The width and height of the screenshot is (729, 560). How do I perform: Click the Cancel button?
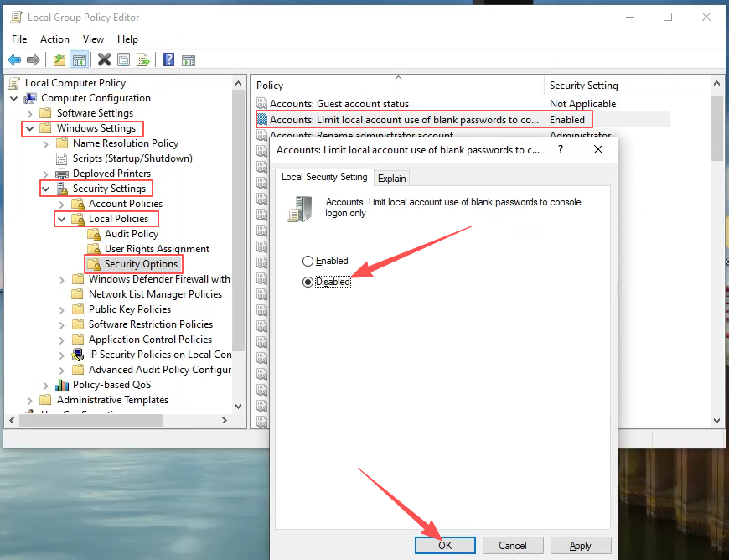click(513, 545)
